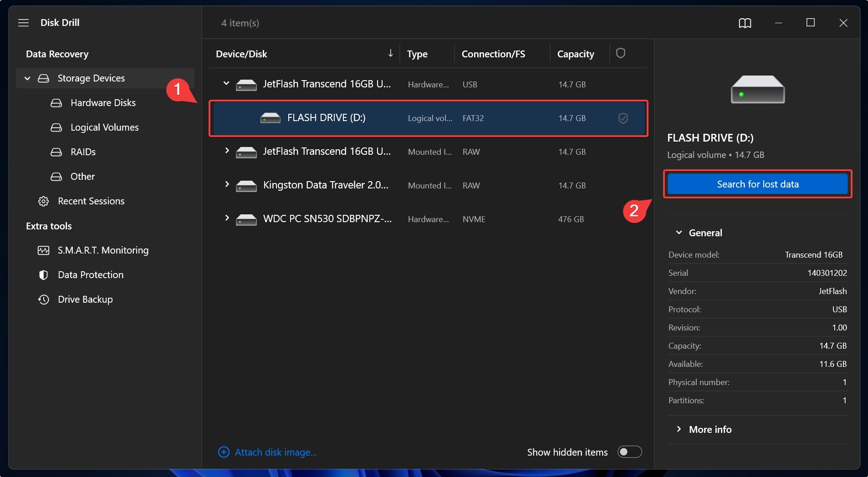Screen dimensions: 868x477
Task: Open Drive Backup tool
Action: tap(85, 299)
